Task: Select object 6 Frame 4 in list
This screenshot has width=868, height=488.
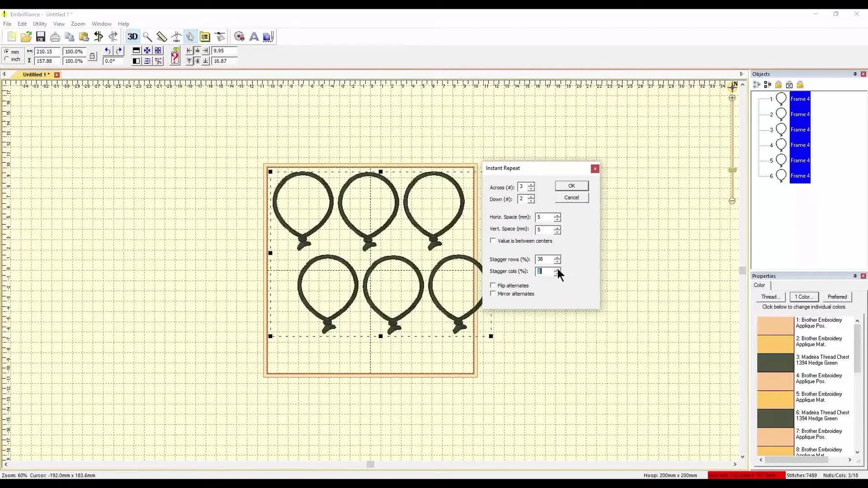Action: pos(800,176)
